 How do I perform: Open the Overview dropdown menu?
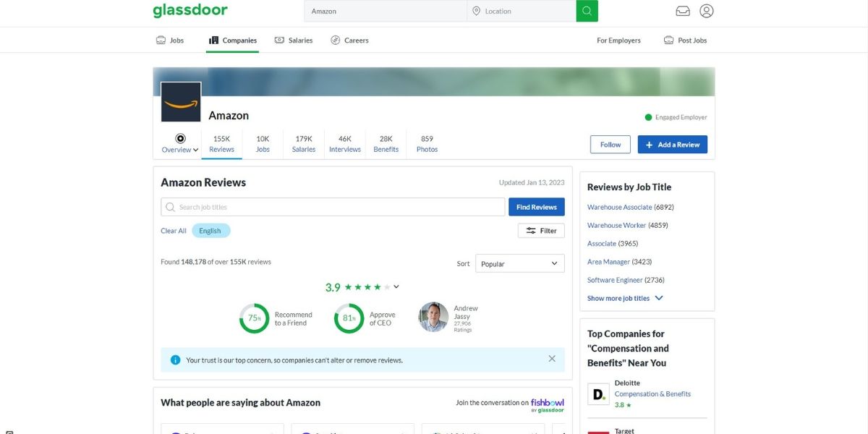(x=180, y=144)
